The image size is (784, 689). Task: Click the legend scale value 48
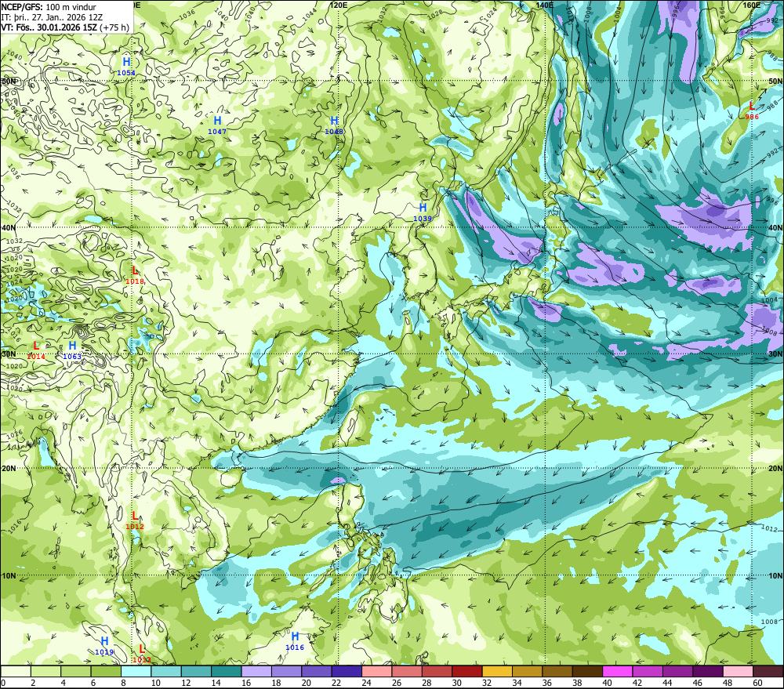727,683
